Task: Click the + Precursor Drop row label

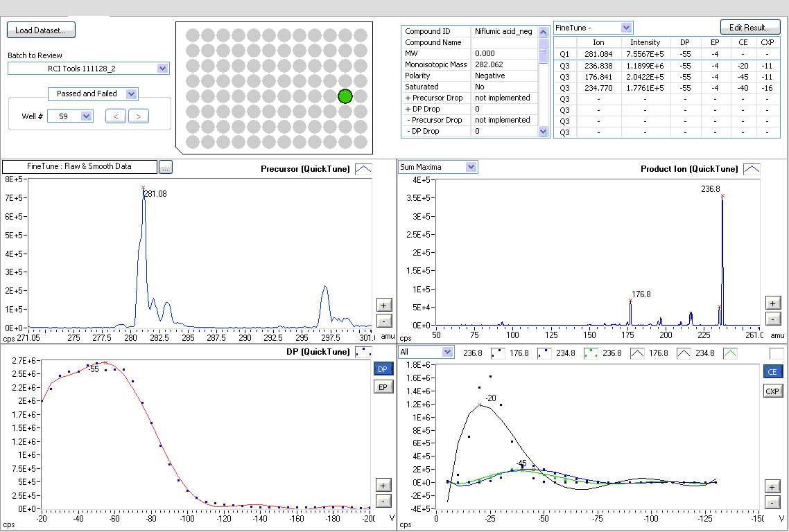Action: point(434,98)
